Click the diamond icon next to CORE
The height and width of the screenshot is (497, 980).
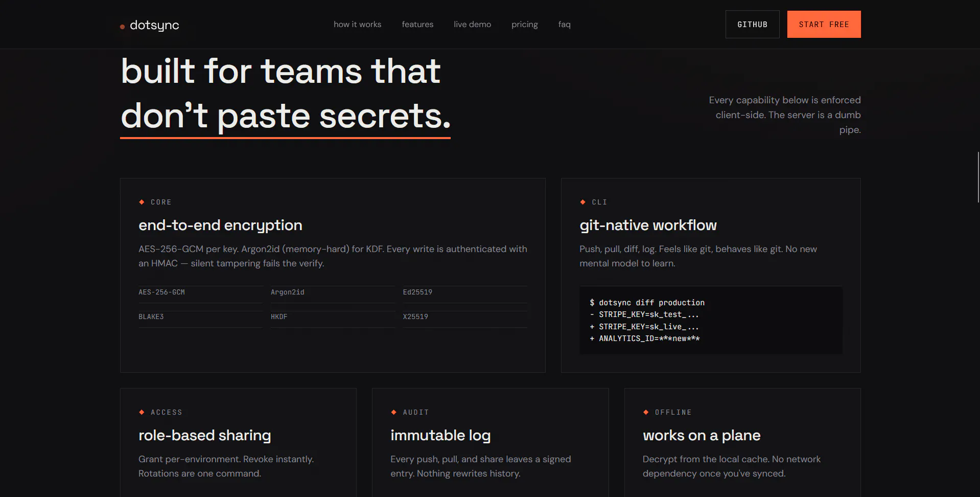point(142,202)
